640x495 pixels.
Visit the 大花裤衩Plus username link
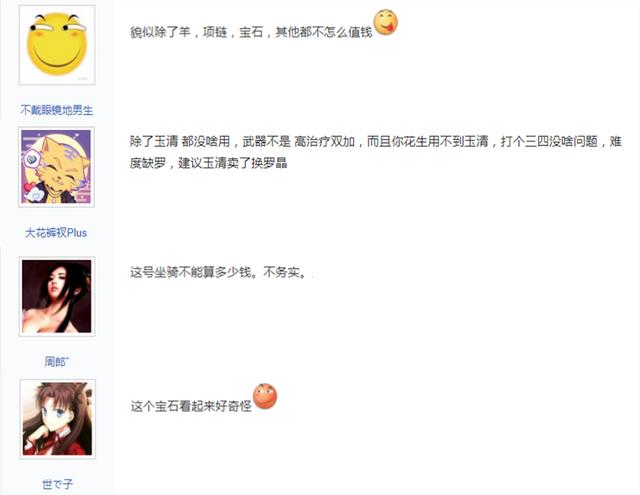click(56, 233)
